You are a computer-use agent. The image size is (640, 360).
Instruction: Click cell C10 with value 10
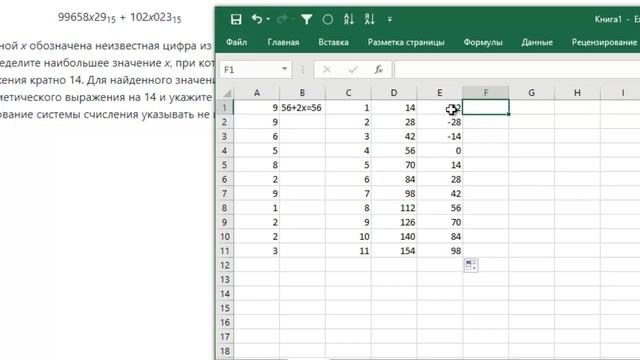click(348, 236)
